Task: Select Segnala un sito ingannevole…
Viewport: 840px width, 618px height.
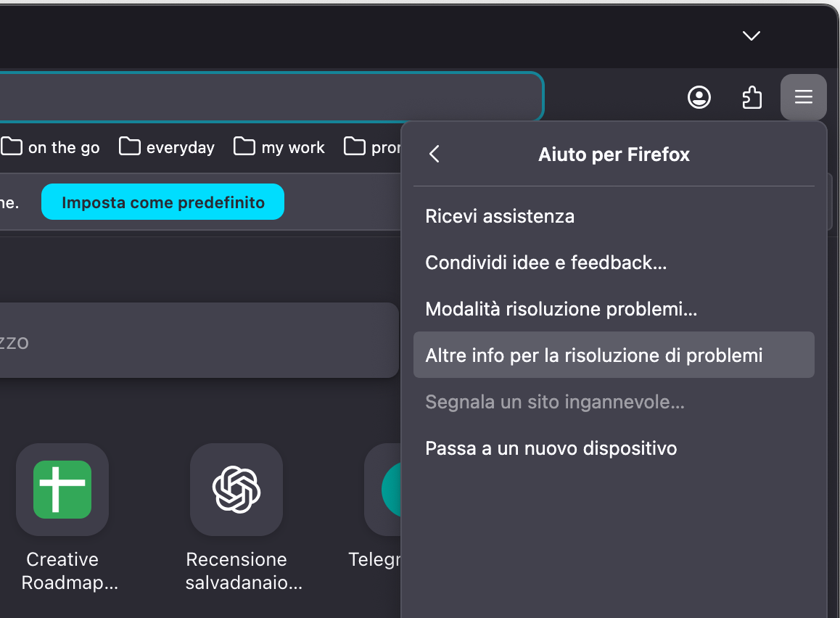Action: click(614, 402)
